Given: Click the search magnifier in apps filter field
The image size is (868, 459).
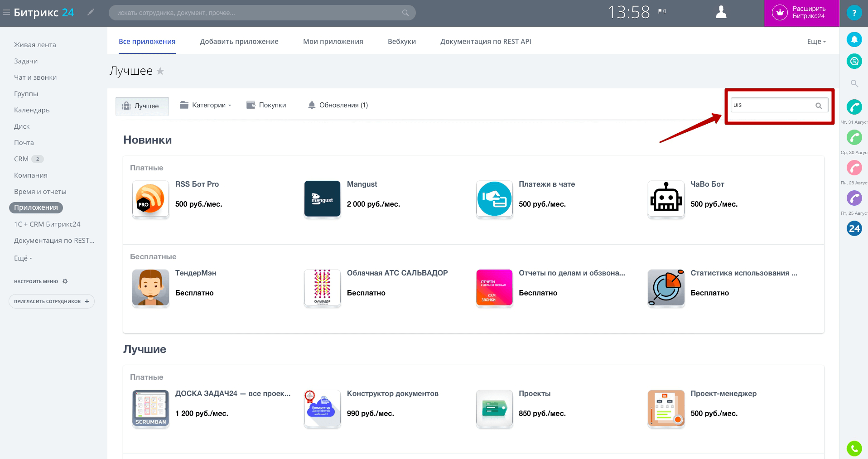Looking at the screenshot, I should tap(819, 106).
